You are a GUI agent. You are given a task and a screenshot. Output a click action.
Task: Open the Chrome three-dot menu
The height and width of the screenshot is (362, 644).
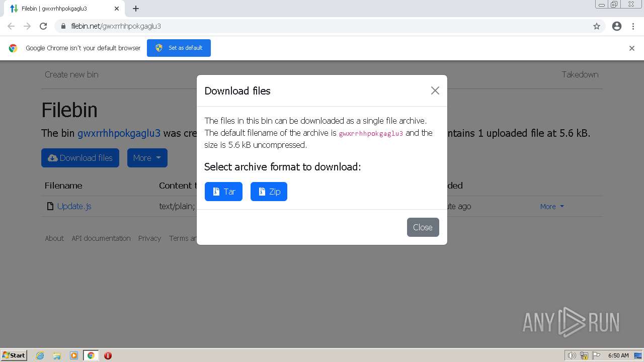pyautogui.click(x=633, y=26)
